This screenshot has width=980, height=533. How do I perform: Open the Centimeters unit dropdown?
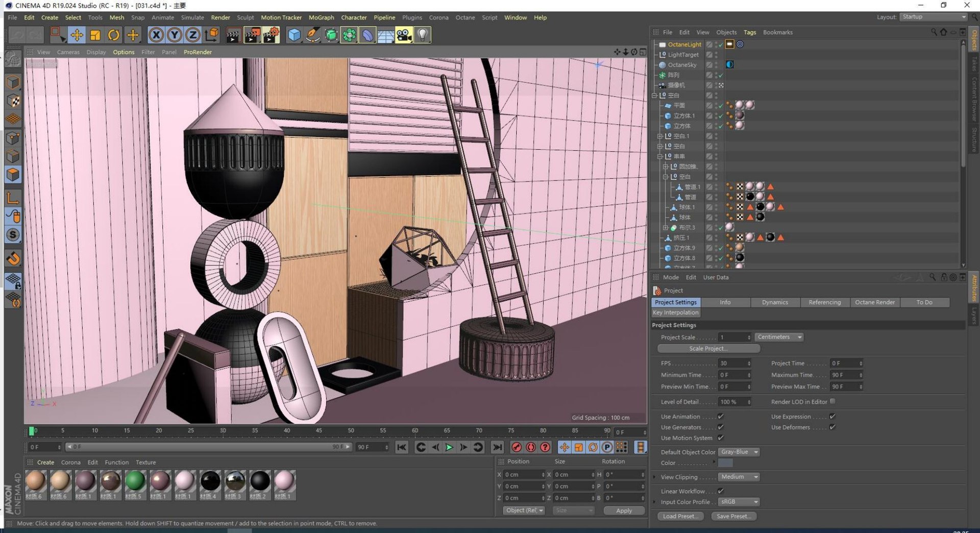(778, 337)
